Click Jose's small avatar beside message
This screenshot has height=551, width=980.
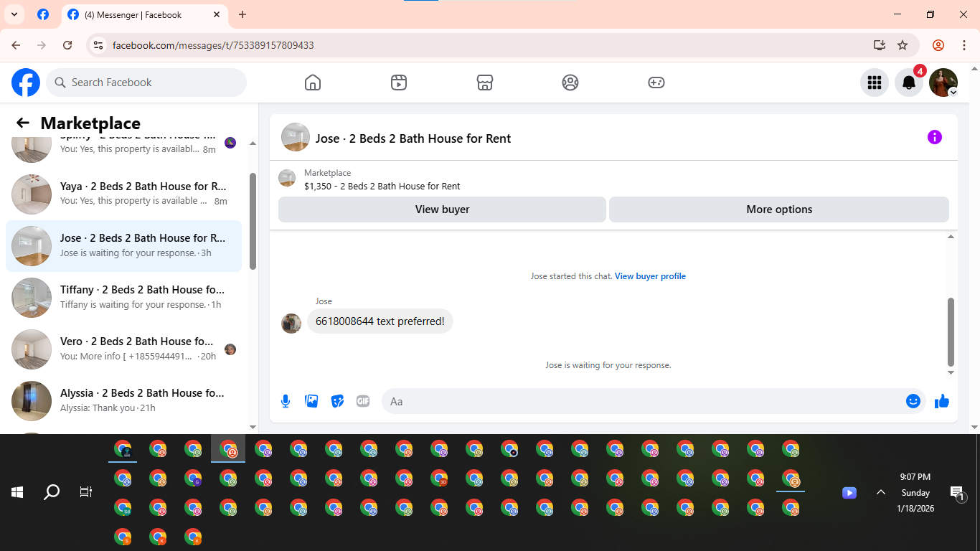tap(291, 323)
